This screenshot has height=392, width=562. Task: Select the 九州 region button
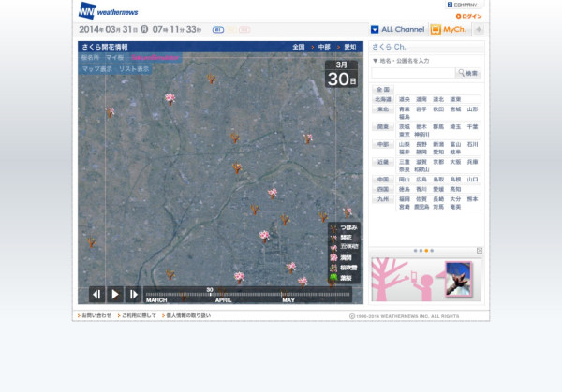click(x=383, y=199)
